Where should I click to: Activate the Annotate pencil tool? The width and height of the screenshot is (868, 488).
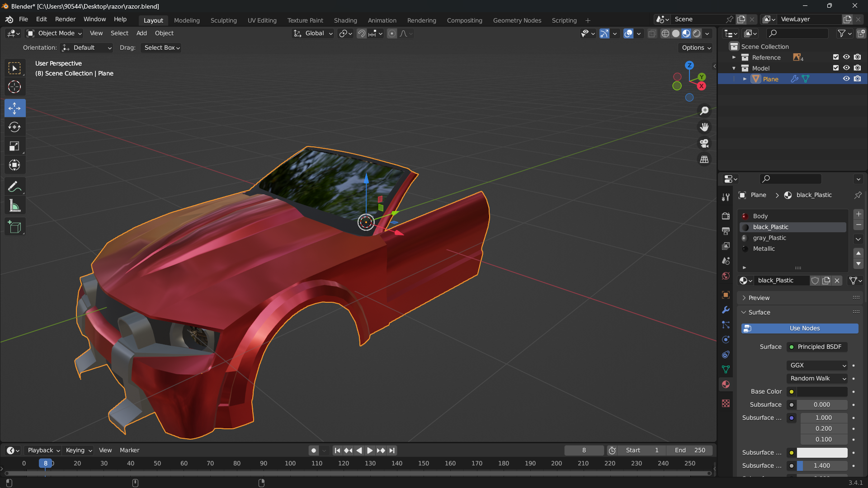[x=14, y=187]
